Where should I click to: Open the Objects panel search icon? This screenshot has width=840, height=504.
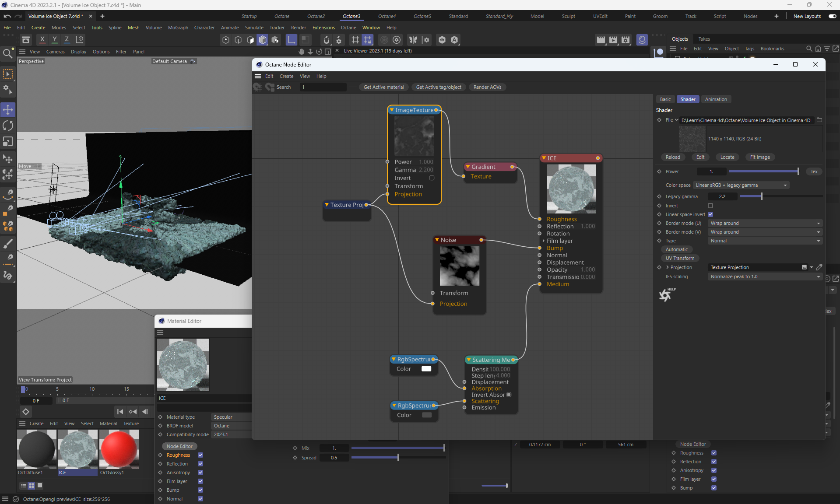click(x=809, y=49)
